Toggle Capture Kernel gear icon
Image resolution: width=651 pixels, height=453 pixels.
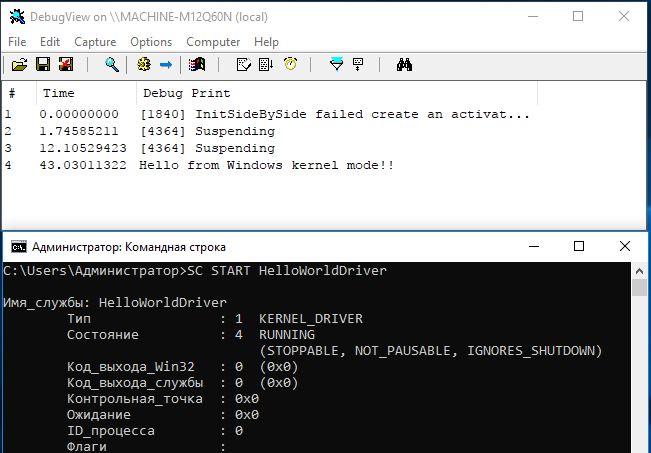click(x=144, y=65)
